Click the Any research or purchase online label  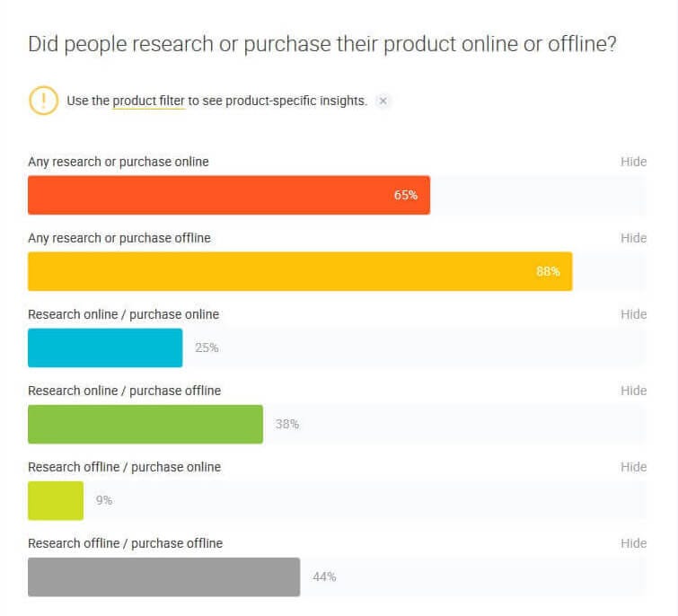coord(119,162)
